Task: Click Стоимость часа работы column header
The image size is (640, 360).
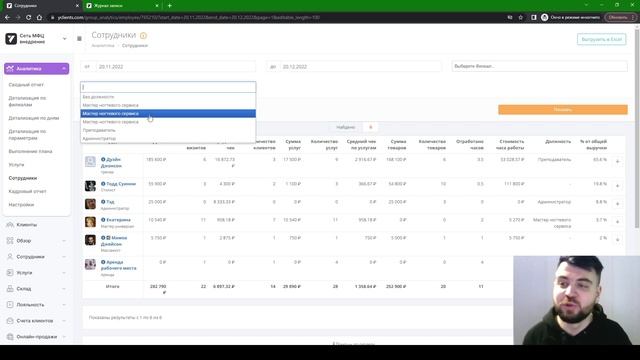Action: point(511,144)
